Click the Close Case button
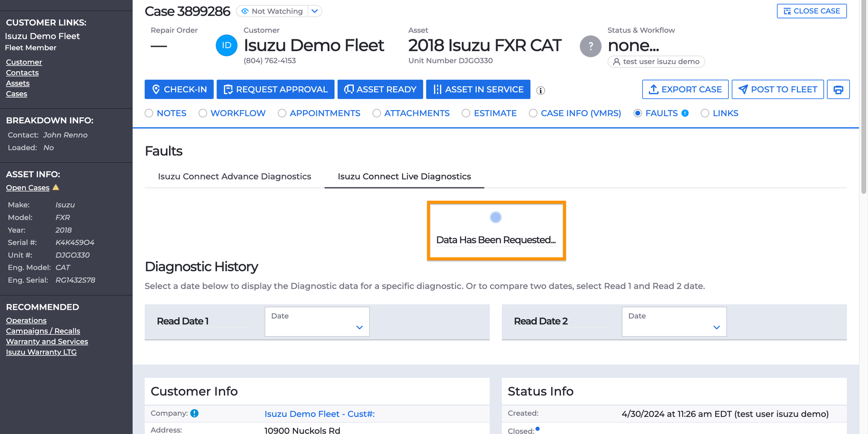The height and width of the screenshot is (434, 868). click(x=811, y=11)
